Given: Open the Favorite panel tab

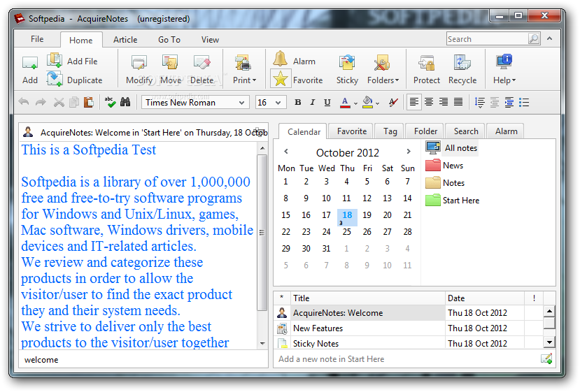Looking at the screenshot, I should click(351, 131).
